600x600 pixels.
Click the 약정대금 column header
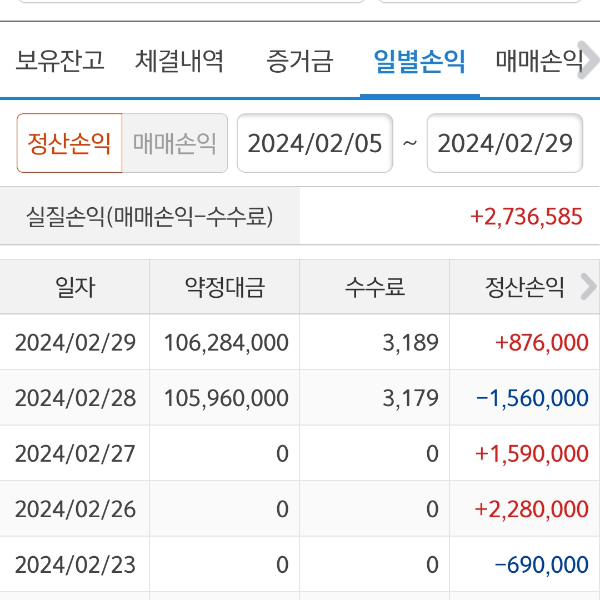point(225,288)
